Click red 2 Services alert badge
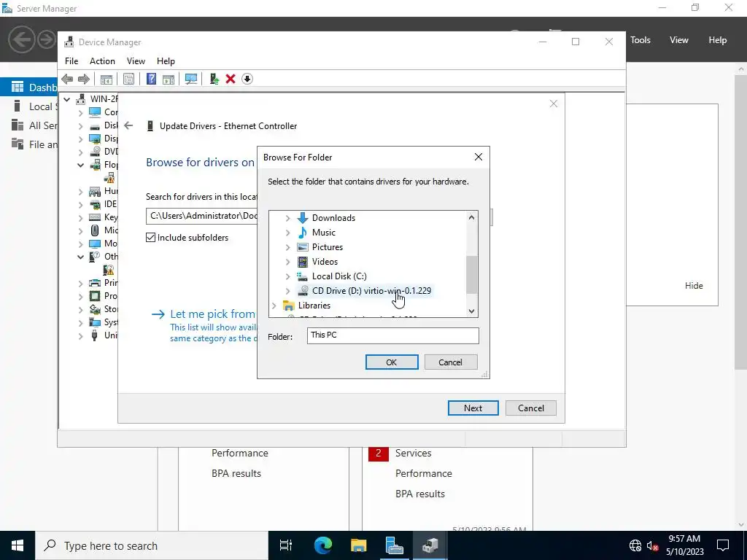The height and width of the screenshot is (560, 747). pyautogui.click(x=379, y=453)
